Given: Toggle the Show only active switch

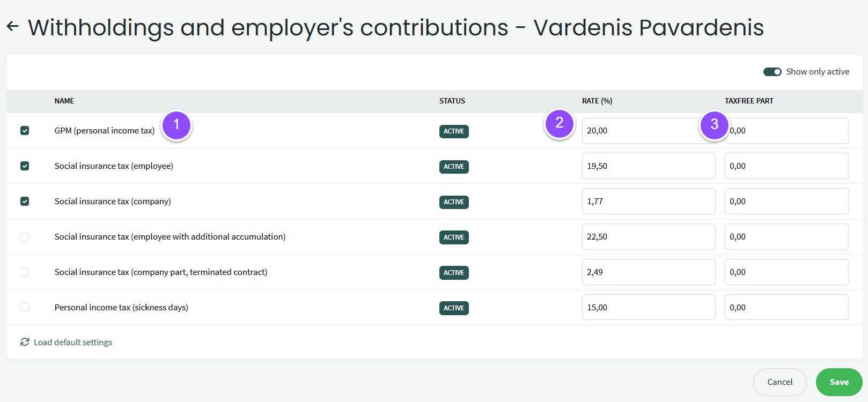Looking at the screenshot, I should [x=772, y=72].
